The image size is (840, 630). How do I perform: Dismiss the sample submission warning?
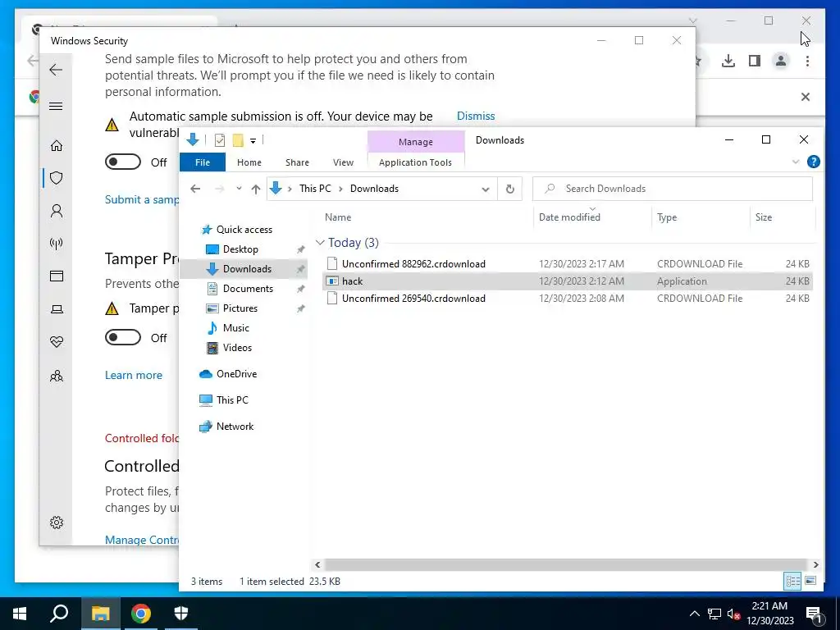[476, 116]
